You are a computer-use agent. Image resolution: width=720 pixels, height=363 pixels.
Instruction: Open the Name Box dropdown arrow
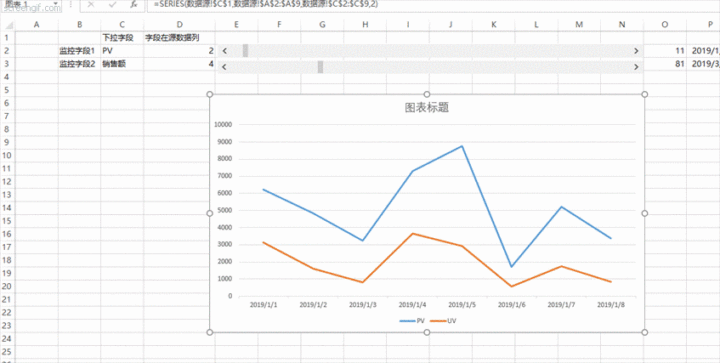tap(56, 4)
